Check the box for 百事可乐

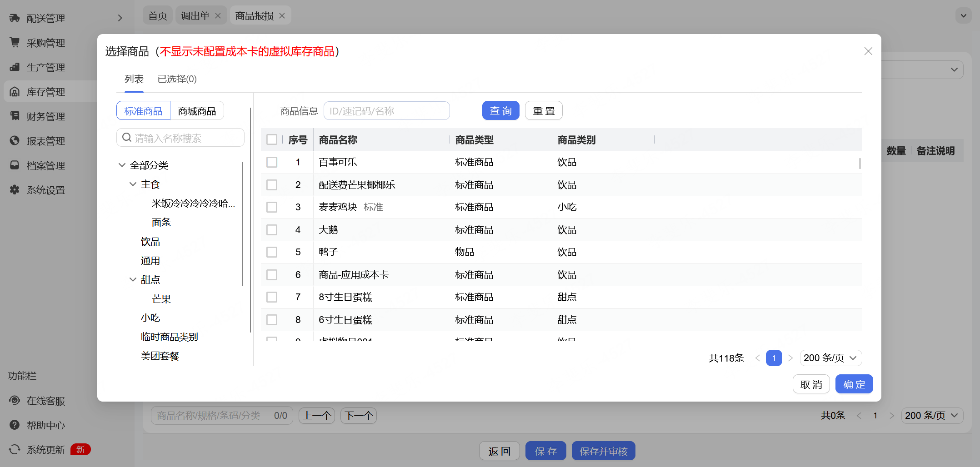tap(272, 162)
